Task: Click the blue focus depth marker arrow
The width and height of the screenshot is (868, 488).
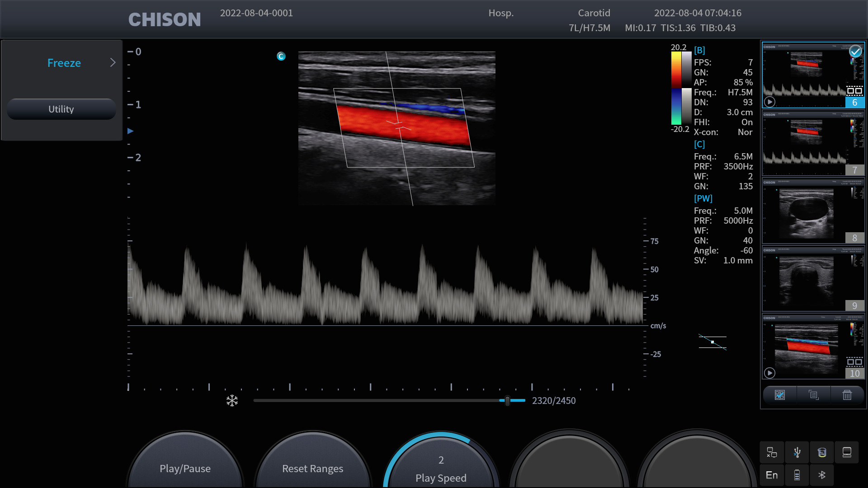Action: tap(130, 131)
